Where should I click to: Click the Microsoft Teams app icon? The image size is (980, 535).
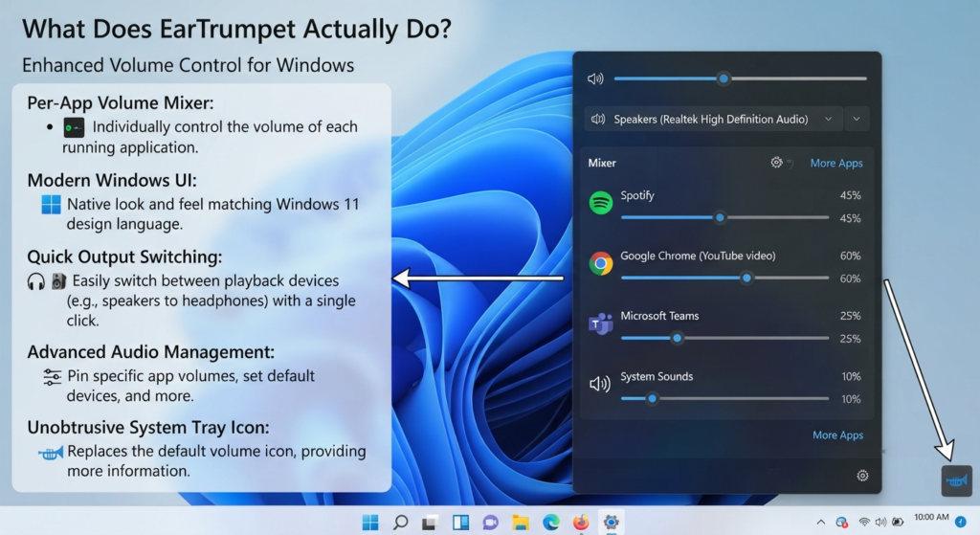point(601,323)
